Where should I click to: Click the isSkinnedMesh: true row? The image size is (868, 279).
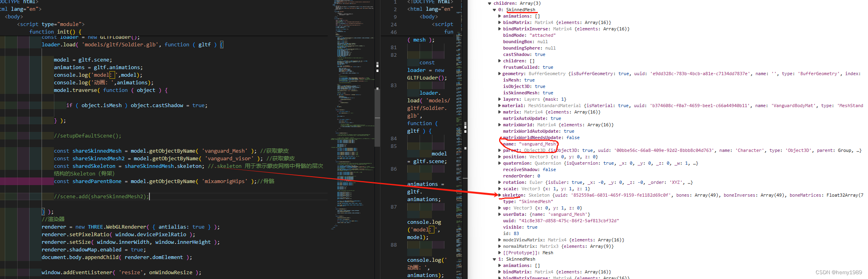point(528,93)
